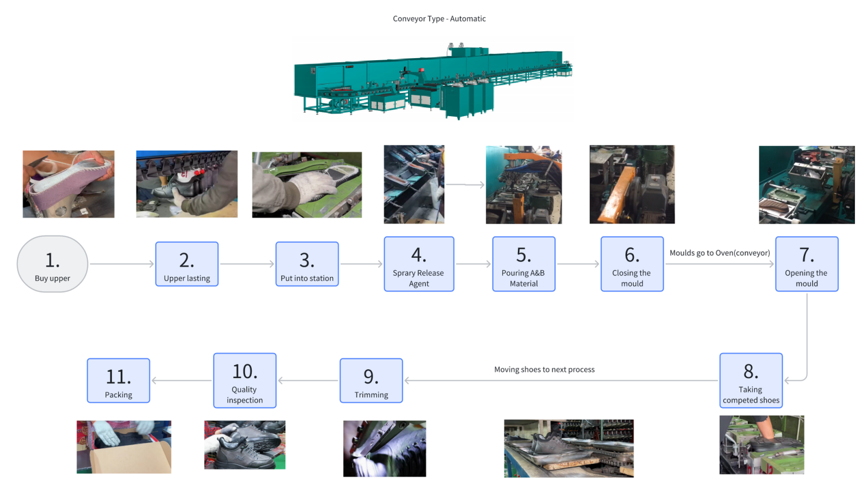Click the upper lasting machine photo
868x488 pixels.
[187, 184]
